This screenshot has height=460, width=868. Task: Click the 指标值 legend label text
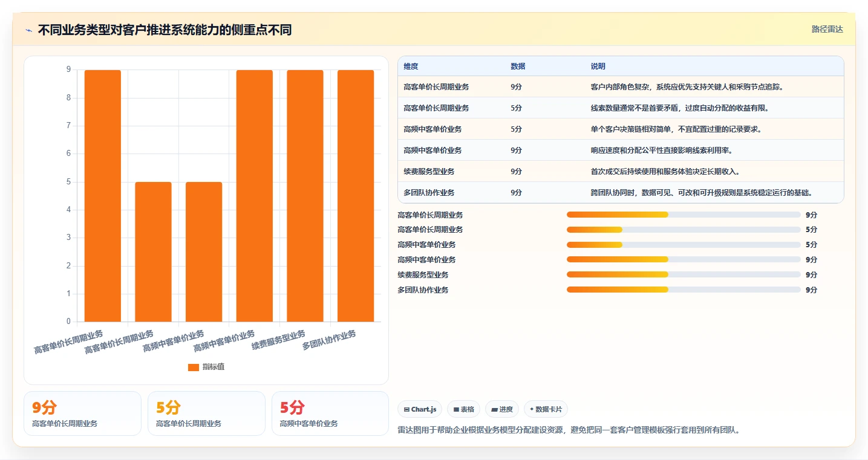tap(214, 367)
